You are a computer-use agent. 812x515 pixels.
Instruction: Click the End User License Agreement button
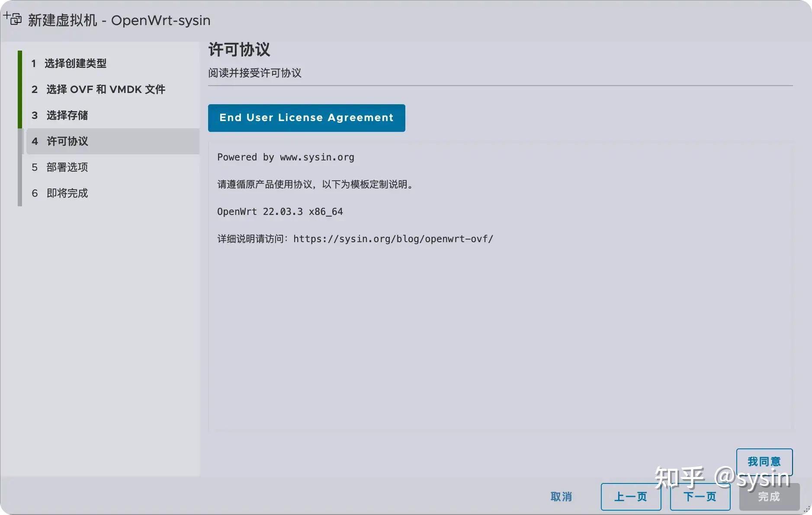pyautogui.click(x=306, y=118)
